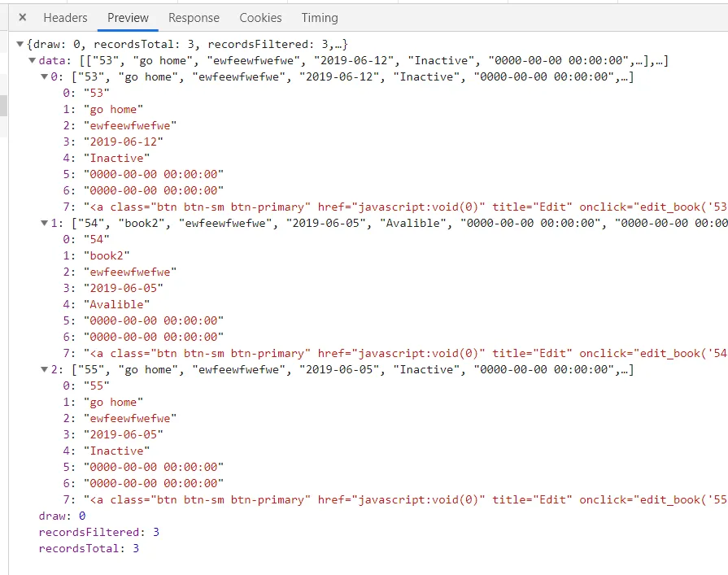This screenshot has width=728, height=575.
Task: Select the value "53" in item 0
Action: coord(97,93)
